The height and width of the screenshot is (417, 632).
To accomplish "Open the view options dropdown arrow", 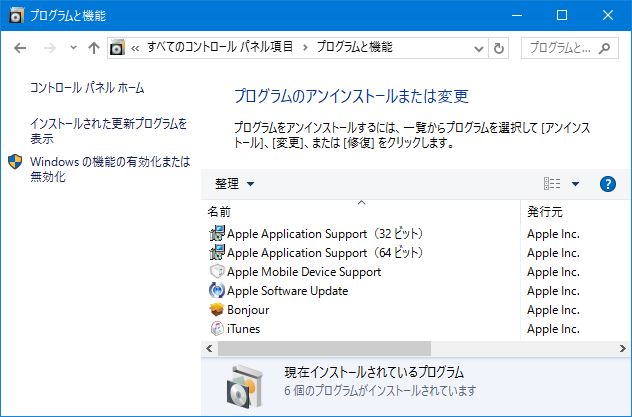I will pos(575,184).
